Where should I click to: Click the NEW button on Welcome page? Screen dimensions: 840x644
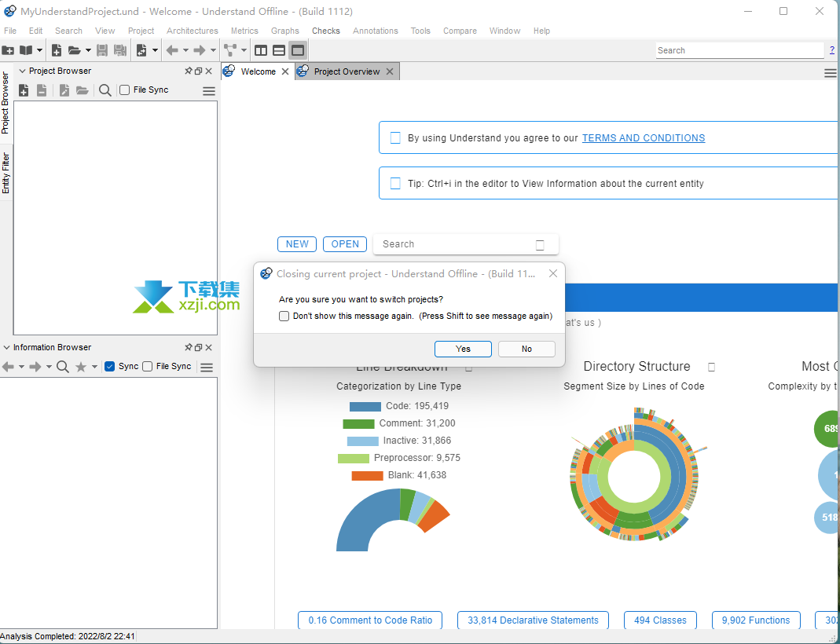coord(297,244)
